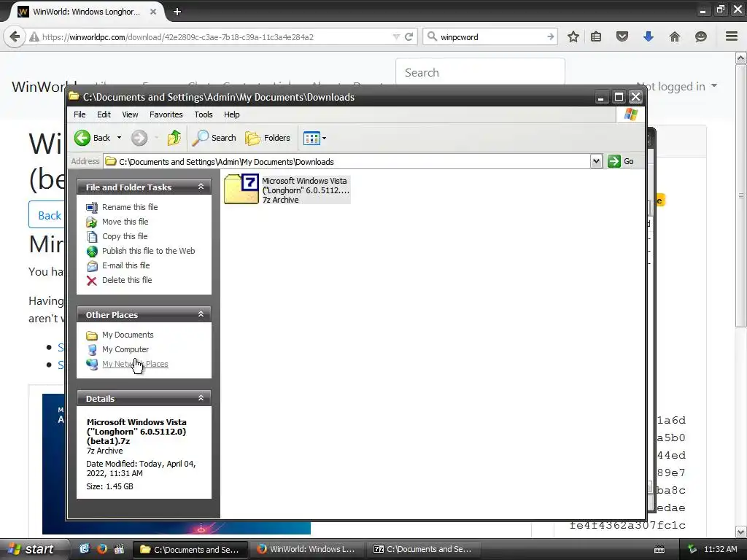Click the red X delete icon
The image size is (747, 560).
coord(92,281)
